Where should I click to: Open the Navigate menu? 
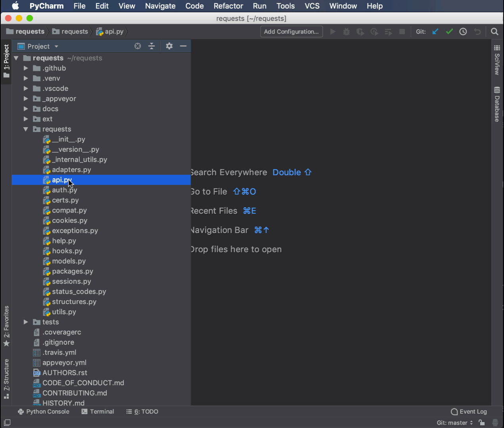(x=160, y=6)
